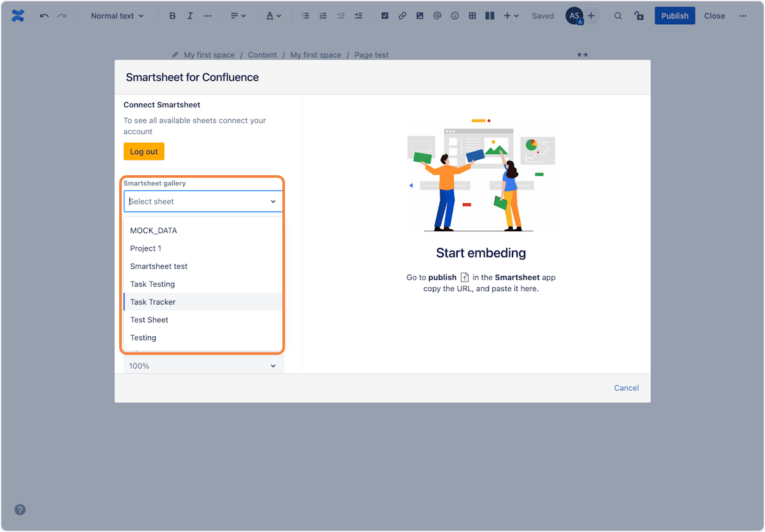Outdent the list item
Viewport: 765px width, 532px height.
tap(340, 16)
